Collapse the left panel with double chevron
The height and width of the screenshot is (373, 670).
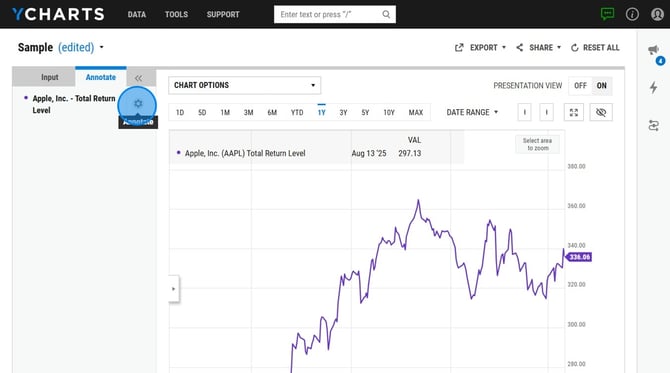point(138,78)
